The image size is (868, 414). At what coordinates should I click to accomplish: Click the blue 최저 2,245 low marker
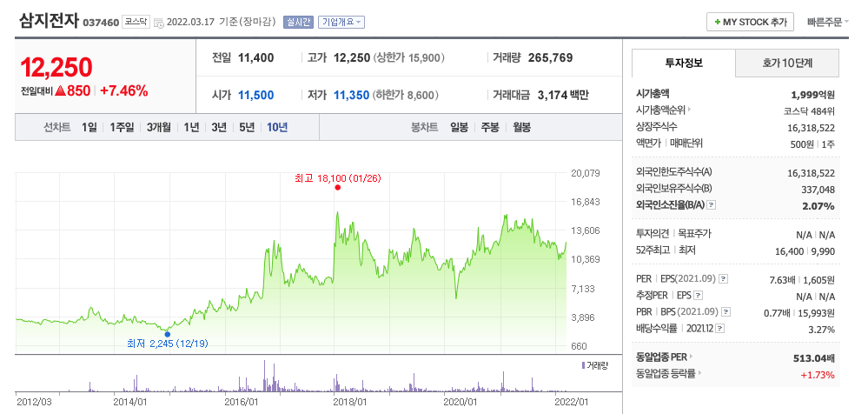coord(167,334)
